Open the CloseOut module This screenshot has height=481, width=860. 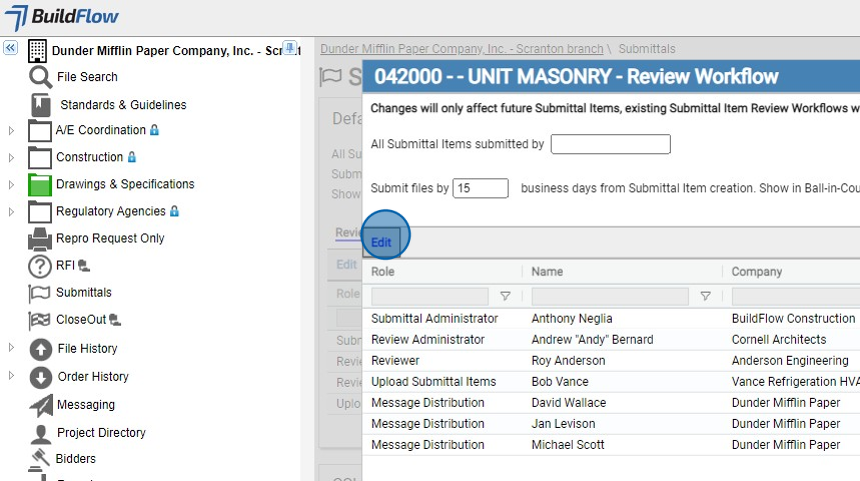[x=81, y=319]
